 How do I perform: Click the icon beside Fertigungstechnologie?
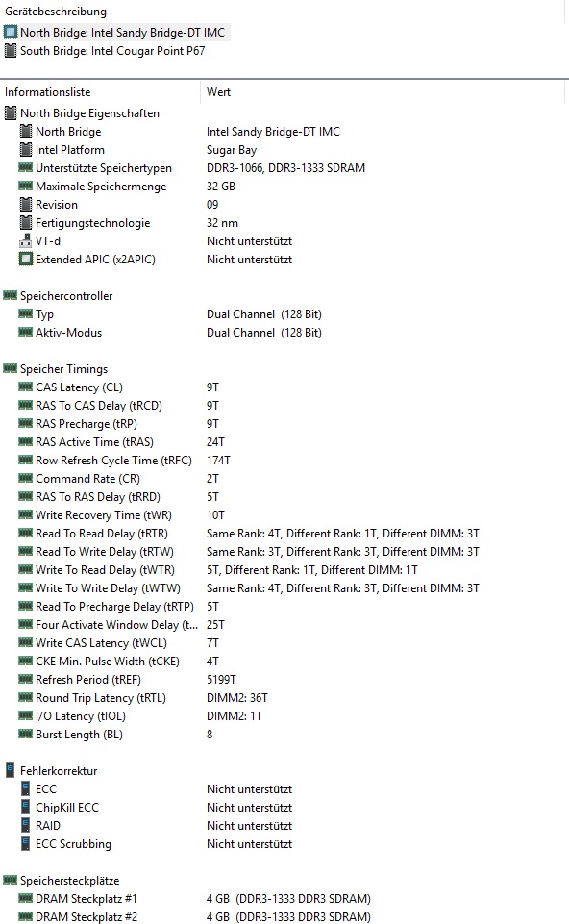(25, 223)
